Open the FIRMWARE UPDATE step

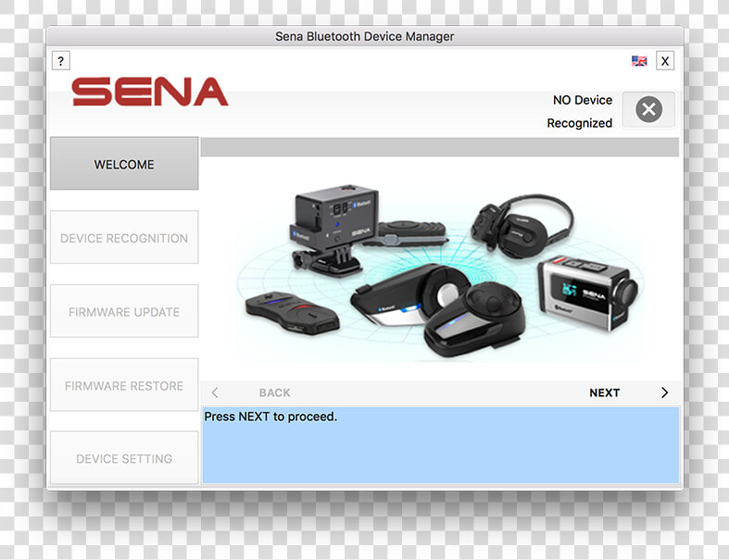[124, 311]
